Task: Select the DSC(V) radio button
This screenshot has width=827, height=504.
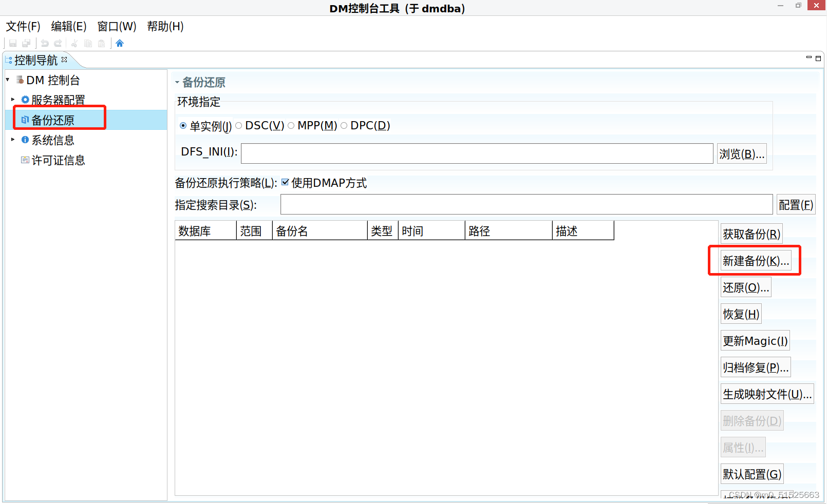Action: 239,126
